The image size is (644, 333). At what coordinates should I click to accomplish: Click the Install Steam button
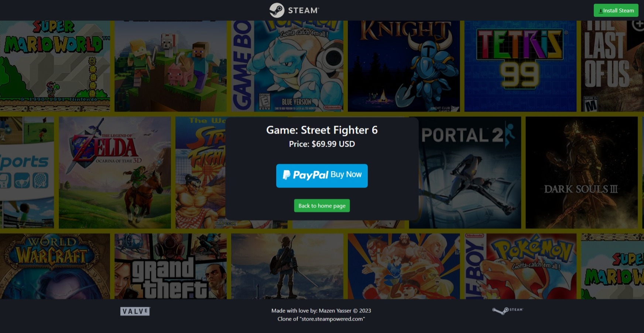coord(616,10)
